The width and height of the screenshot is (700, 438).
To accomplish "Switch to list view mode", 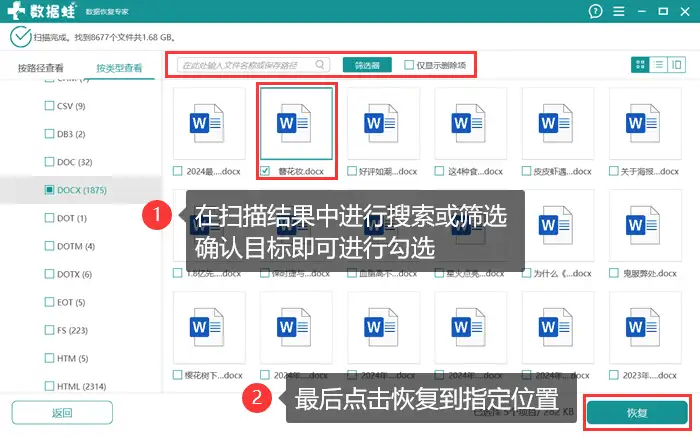I will point(658,65).
